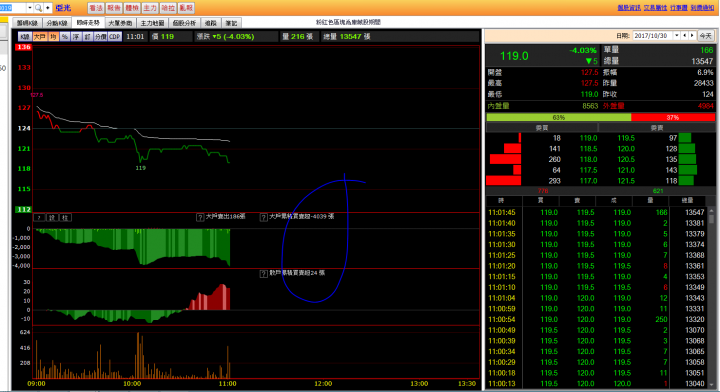720x392 pixels.
Task: Switch to the first K線 tab
Action: [x=27, y=23]
